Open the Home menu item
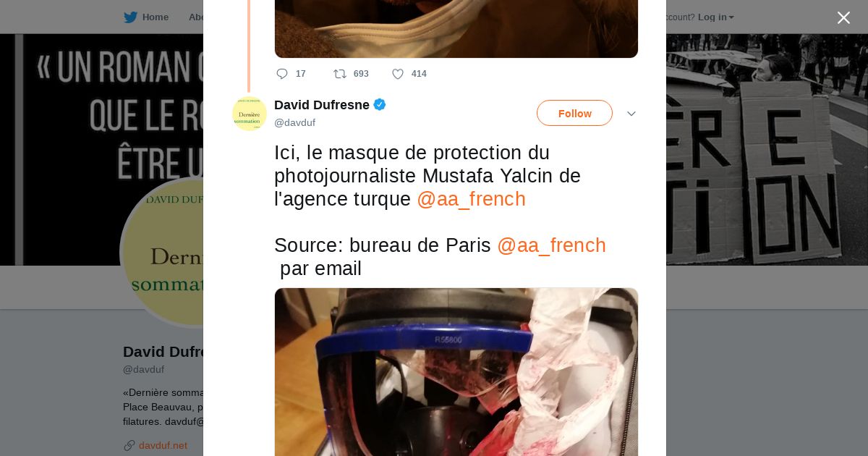Screen dimensions: 868x456 click(156, 17)
